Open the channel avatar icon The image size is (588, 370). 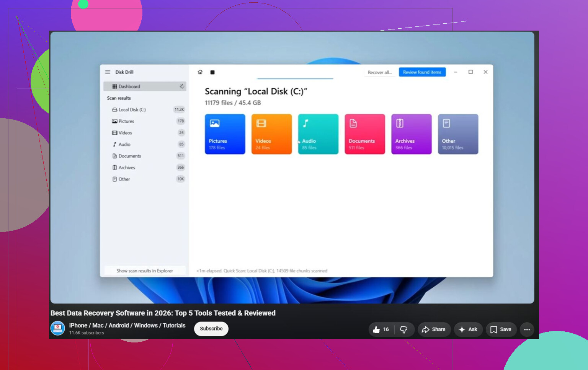click(58, 328)
